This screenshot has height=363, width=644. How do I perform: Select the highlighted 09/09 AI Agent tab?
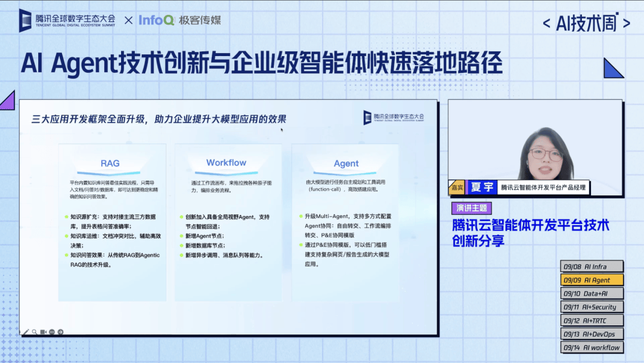tap(592, 280)
